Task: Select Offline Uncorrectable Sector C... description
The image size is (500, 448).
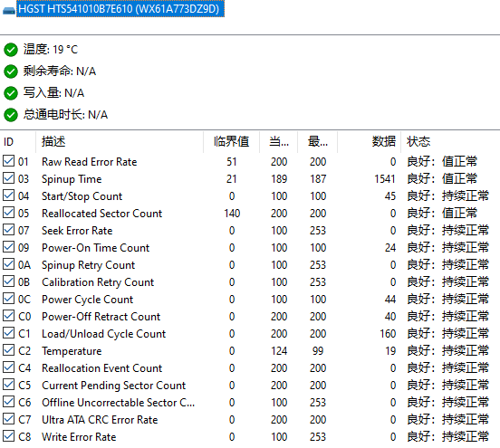Action: click(119, 403)
